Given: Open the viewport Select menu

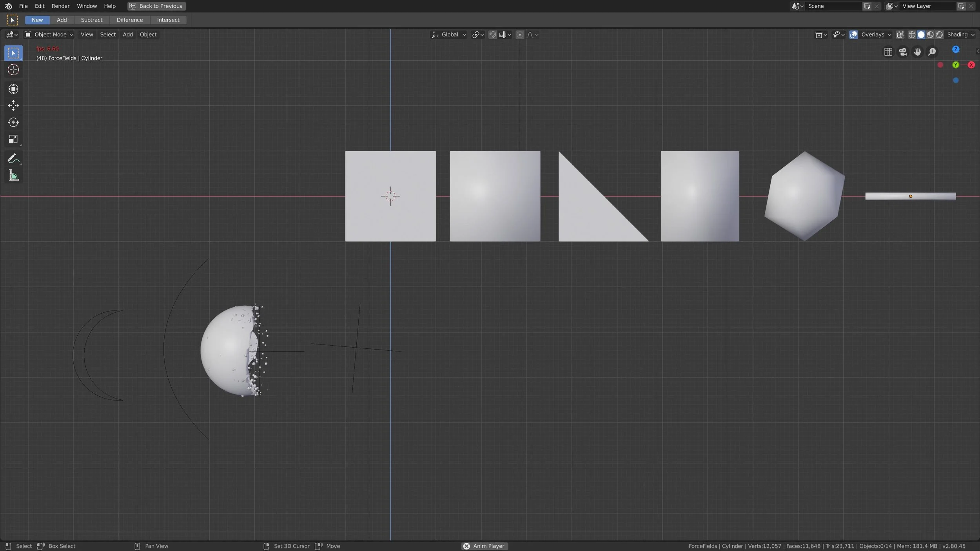Looking at the screenshot, I should click(x=108, y=34).
